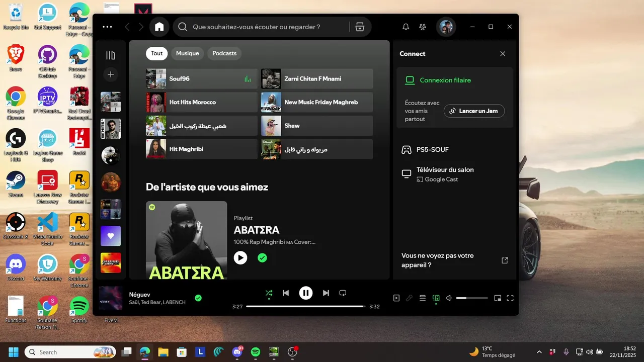This screenshot has height=362, width=644.
Task: Open Liked Songs in the sidebar
Action: [x=111, y=236]
